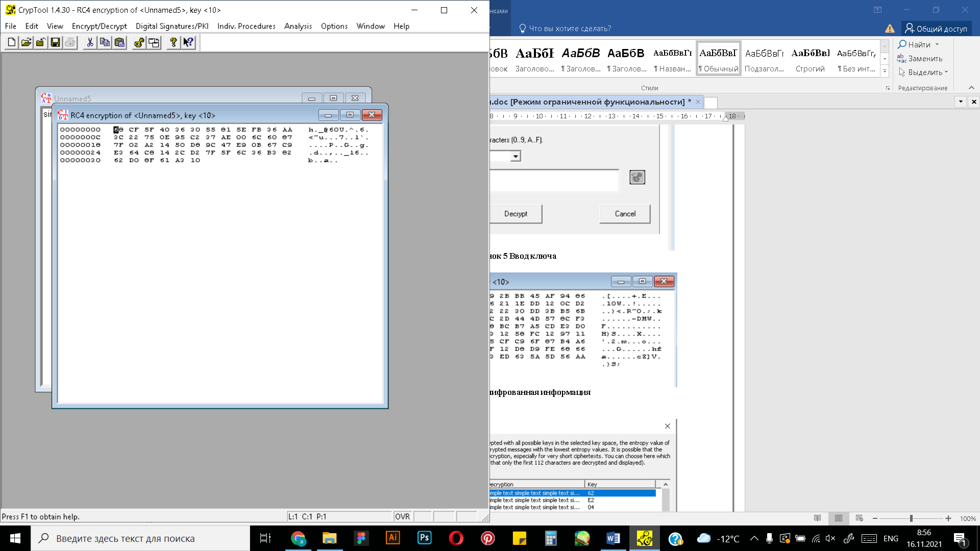Click the golden key icon in the toolbar
Viewport: 980px width, 551px height.
(x=139, y=43)
